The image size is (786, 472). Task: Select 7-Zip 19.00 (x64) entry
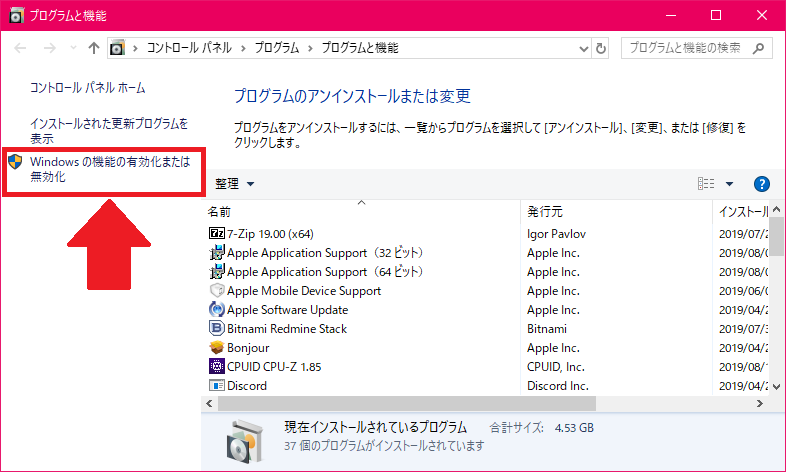(x=270, y=234)
